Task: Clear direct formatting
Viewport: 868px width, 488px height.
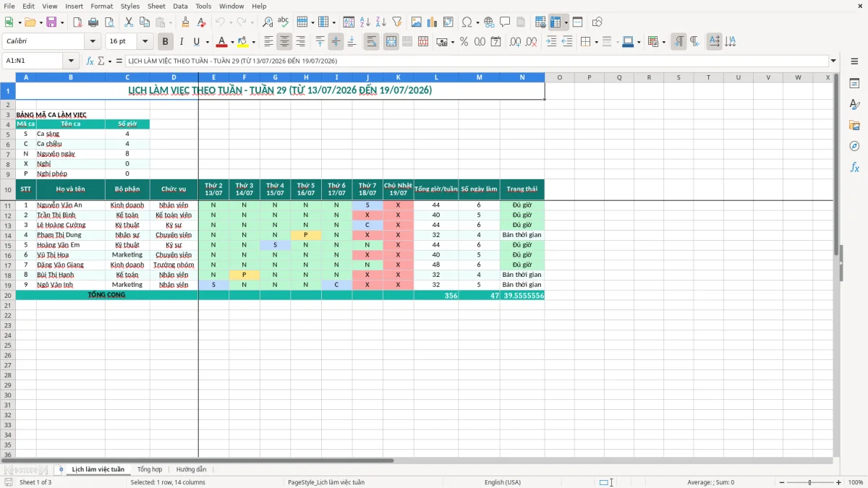Action: (x=202, y=22)
